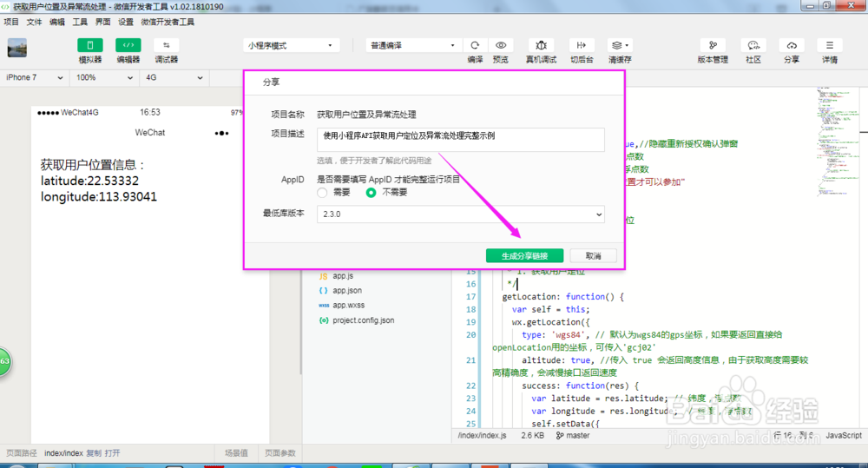The height and width of the screenshot is (468, 868).
Task: Toggle the 编辑器 editor panel button
Action: 128,45
